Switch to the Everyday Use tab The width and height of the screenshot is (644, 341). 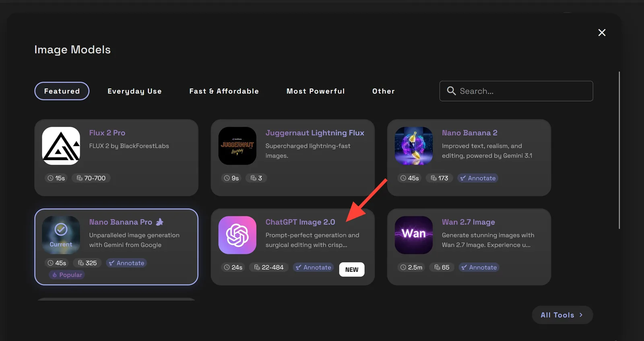[134, 91]
